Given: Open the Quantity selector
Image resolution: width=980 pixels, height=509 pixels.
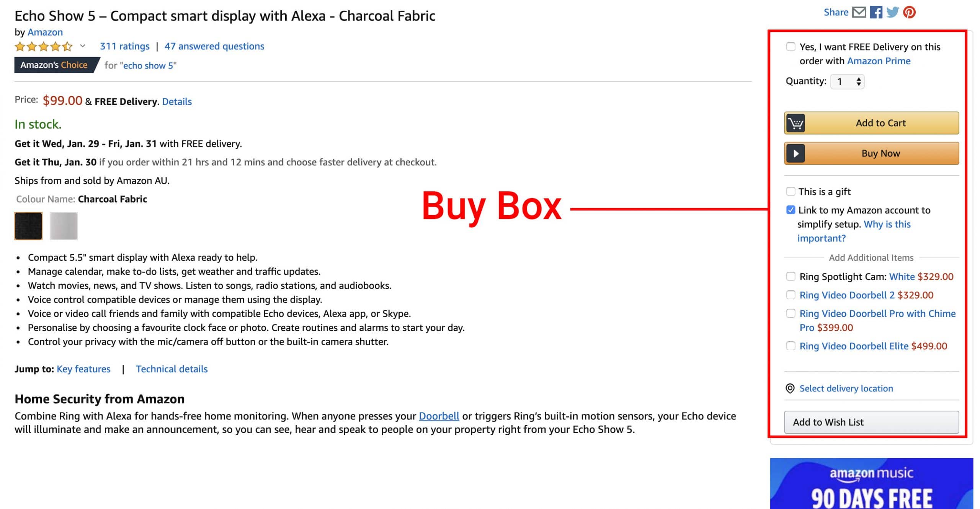Looking at the screenshot, I should [x=847, y=81].
